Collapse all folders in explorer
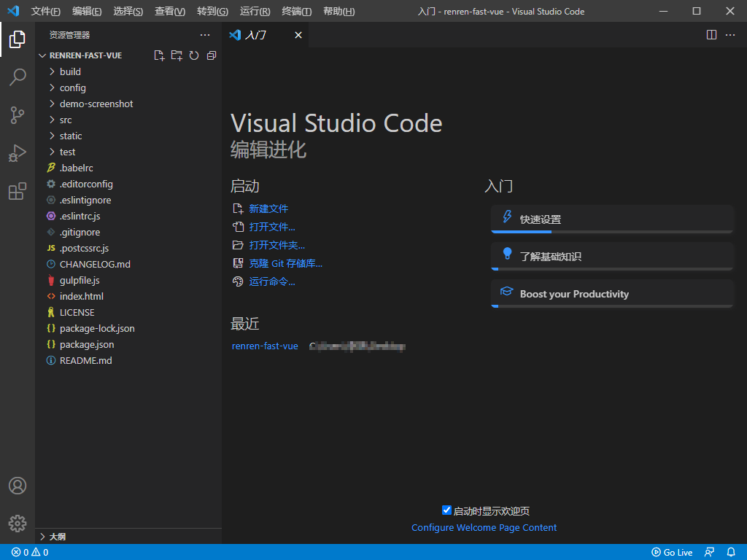This screenshot has width=747, height=560. pyautogui.click(x=212, y=55)
